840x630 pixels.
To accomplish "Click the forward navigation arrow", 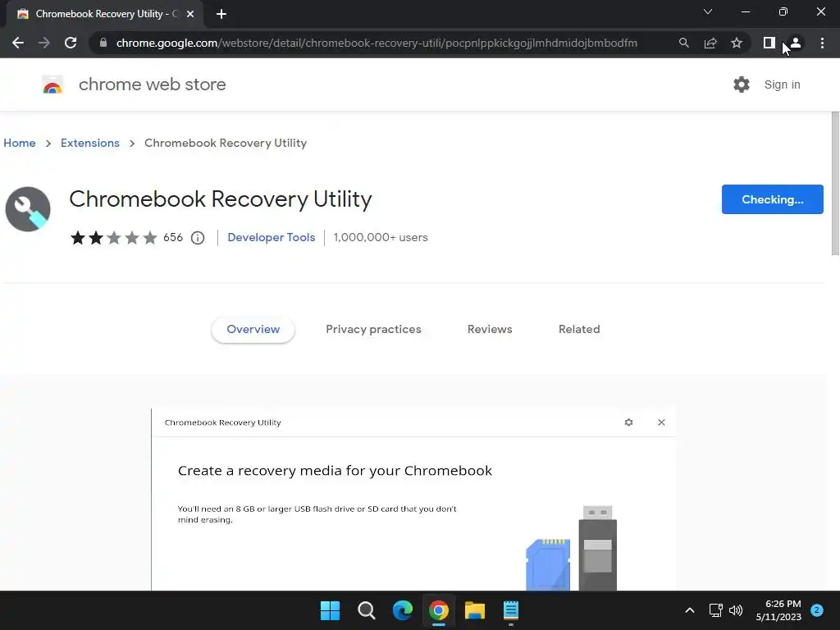I will pos(44,43).
